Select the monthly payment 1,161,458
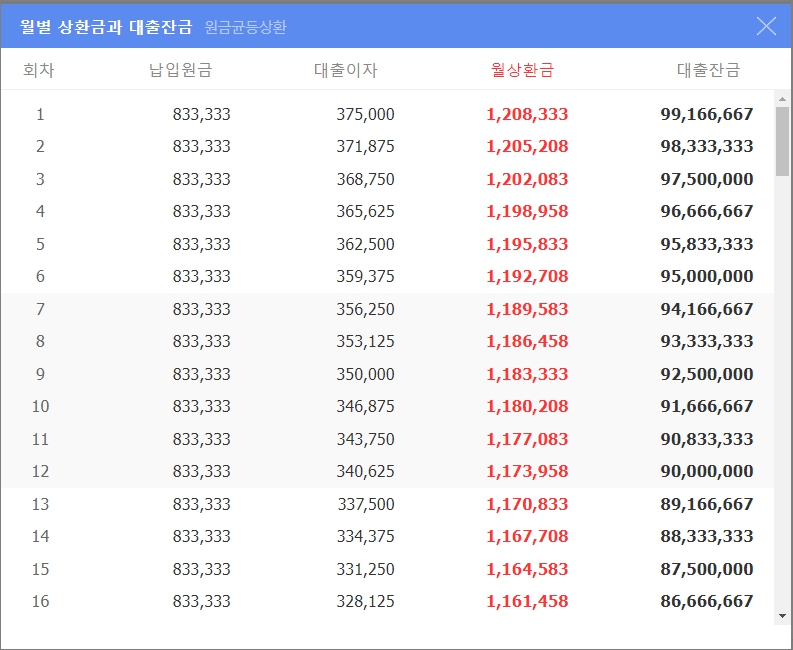The width and height of the screenshot is (793, 650). point(527,601)
